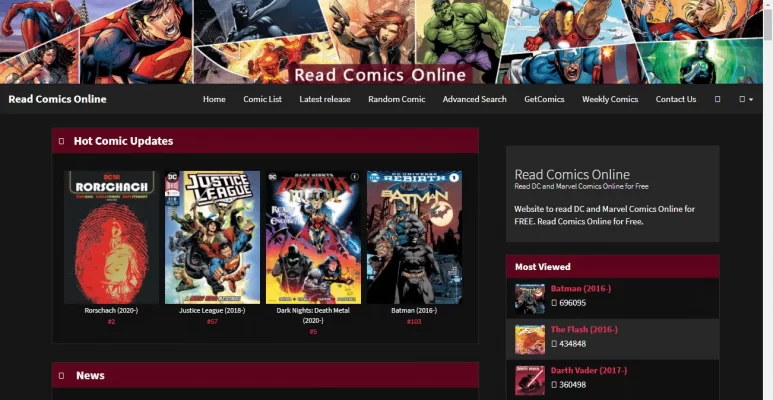The width and height of the screenshot is (773, 400).
Task: Click the Darth Vader (2017-) thumbnail icon
Action: (529, 379)
